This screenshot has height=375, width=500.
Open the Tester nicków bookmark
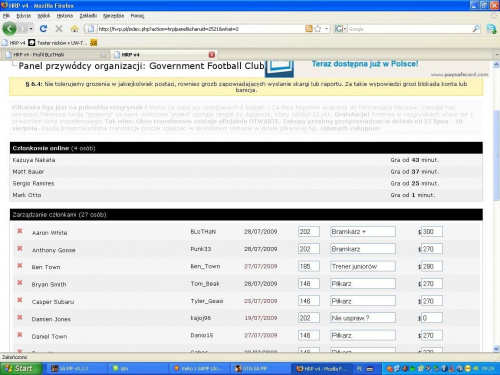tap(58, 43)
